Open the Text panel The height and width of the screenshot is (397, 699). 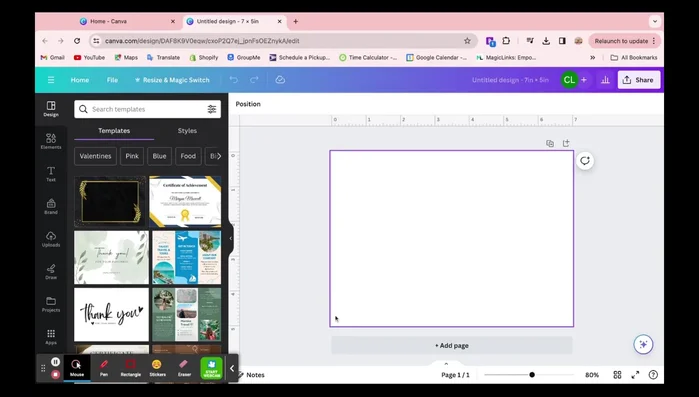coord(51,174)
